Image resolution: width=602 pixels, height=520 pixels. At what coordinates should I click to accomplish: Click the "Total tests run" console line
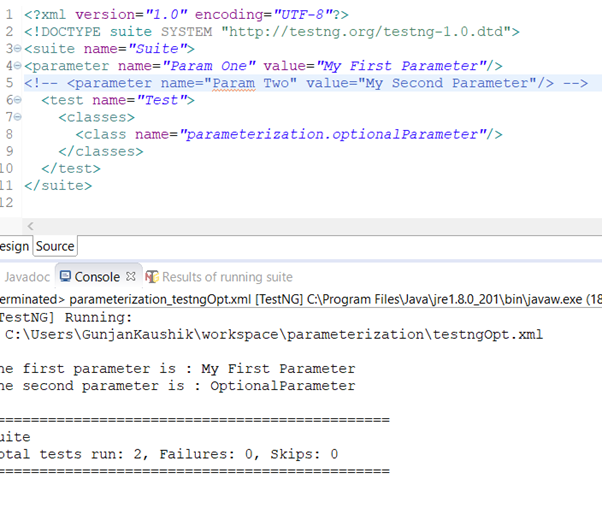[x=170, y=454]
